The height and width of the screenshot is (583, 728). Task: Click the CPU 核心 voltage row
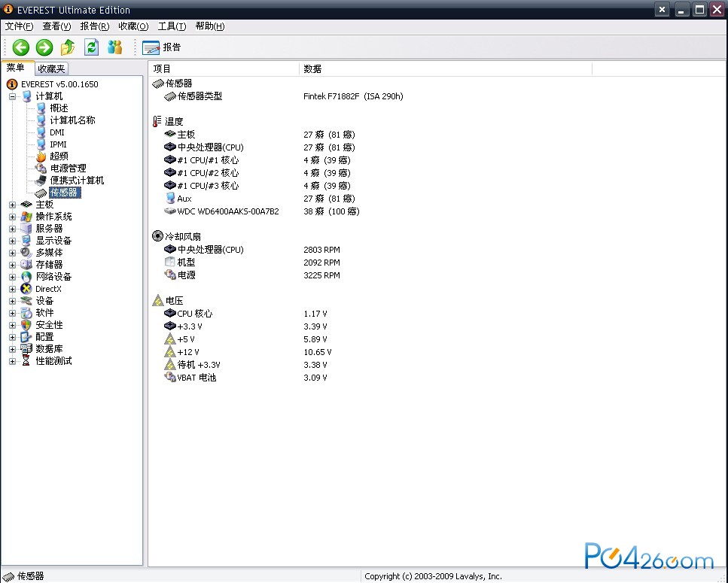pos(245,314)
